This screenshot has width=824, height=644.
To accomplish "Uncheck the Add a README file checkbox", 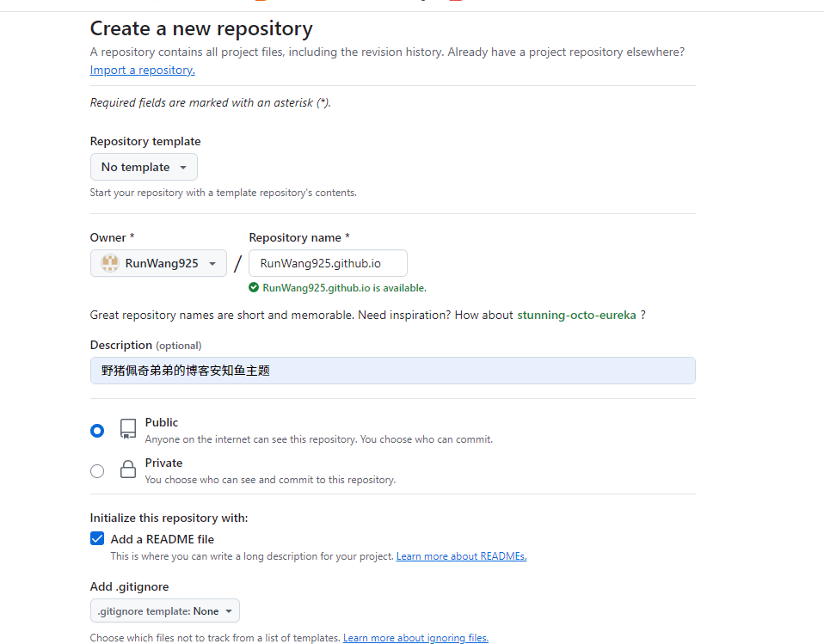I will 97,539.
